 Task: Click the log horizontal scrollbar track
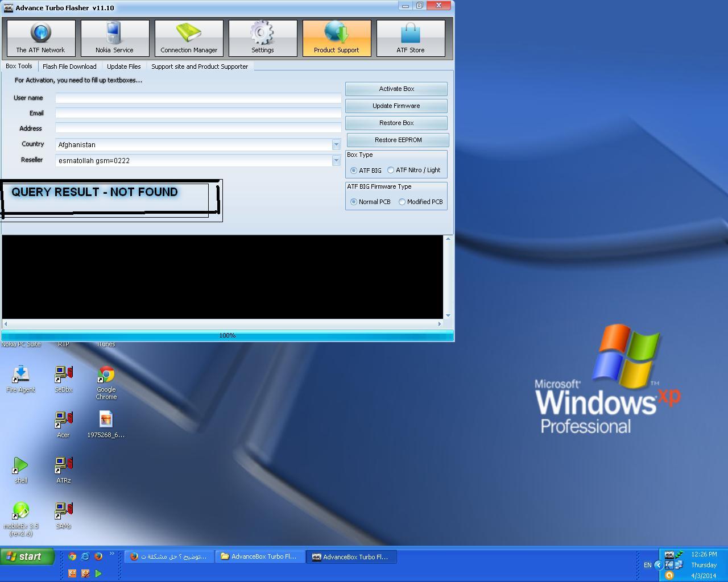coord(222,324)
